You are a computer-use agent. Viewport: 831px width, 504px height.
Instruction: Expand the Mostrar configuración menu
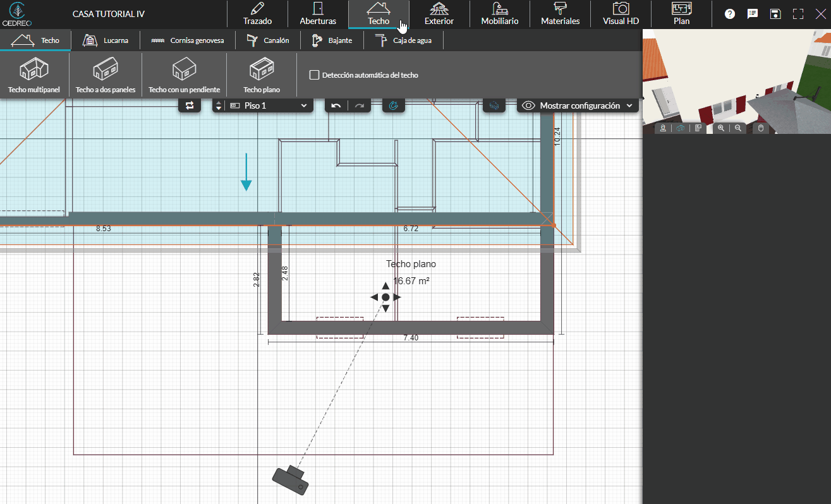576,105
